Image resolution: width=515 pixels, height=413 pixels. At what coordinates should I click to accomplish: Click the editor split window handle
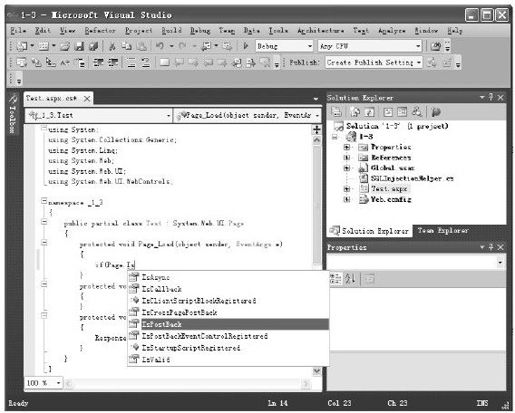point(317,129)
